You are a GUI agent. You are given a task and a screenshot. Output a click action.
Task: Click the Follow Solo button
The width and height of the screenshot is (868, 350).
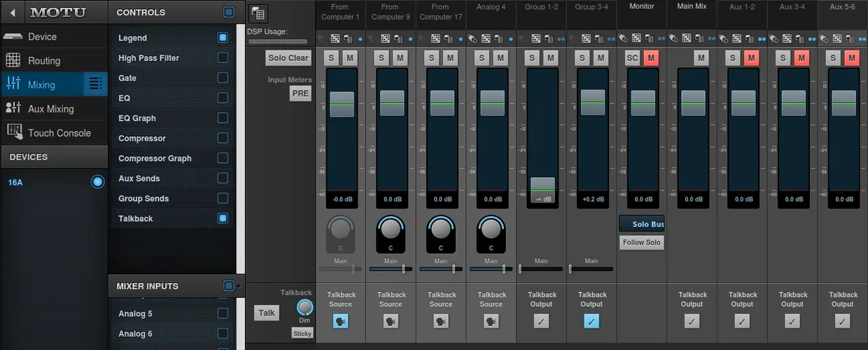641,242
